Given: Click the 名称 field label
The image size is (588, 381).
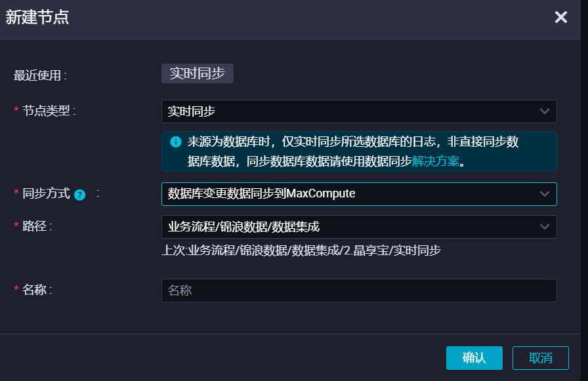Looking at the screenshot, I should (x=37, y=290).
